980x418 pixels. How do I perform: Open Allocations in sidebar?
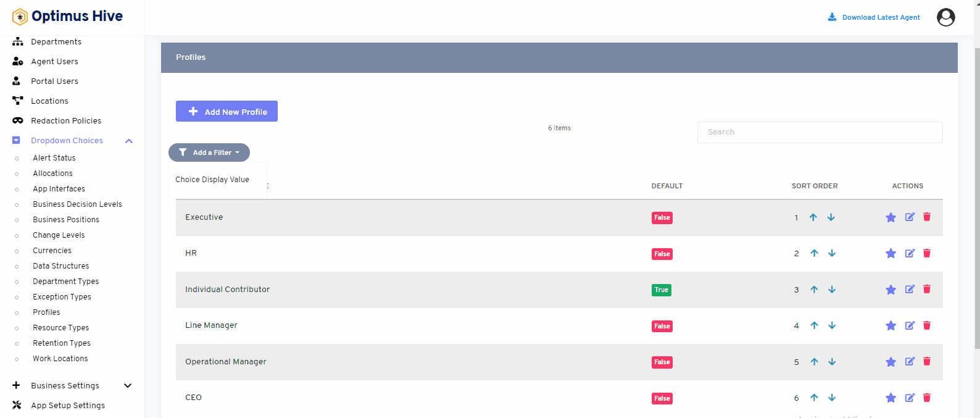coord(52,173)
